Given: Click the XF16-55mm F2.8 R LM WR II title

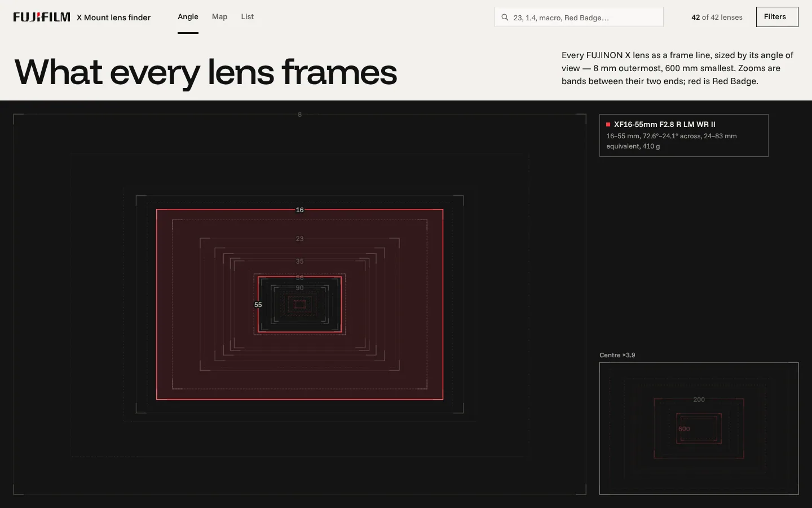Looking at the screenshot, I should [664, 124].
